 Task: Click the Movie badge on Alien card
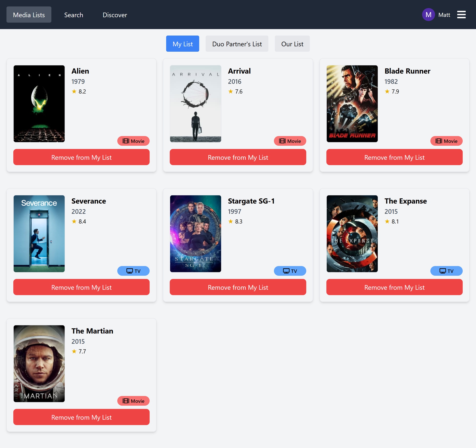click(133, 141)
